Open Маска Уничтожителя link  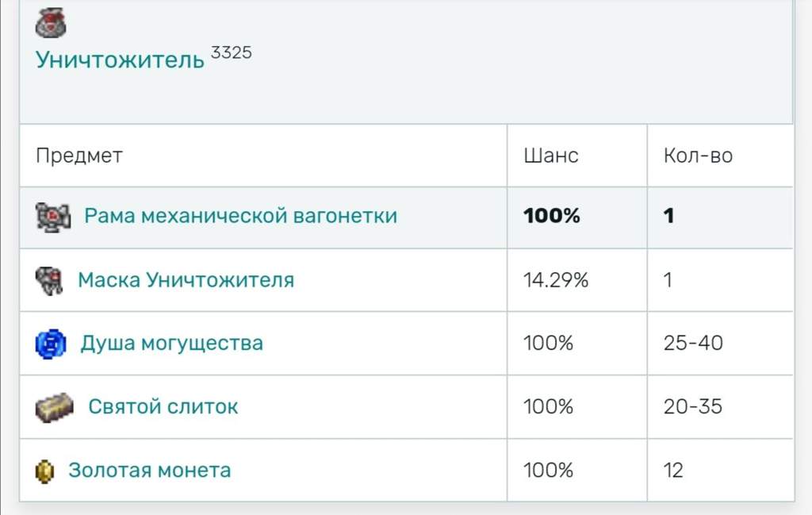point(186,280)
